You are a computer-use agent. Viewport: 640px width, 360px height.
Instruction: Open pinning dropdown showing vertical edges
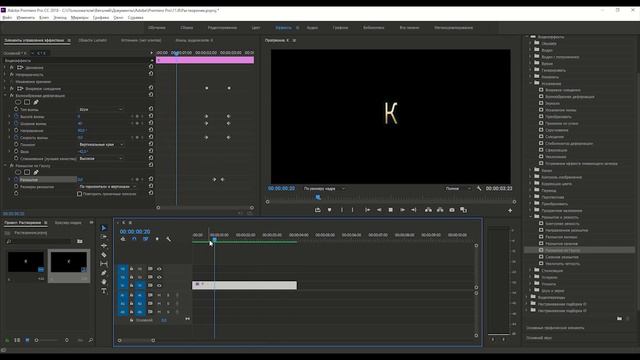click(x=101, y=144)
